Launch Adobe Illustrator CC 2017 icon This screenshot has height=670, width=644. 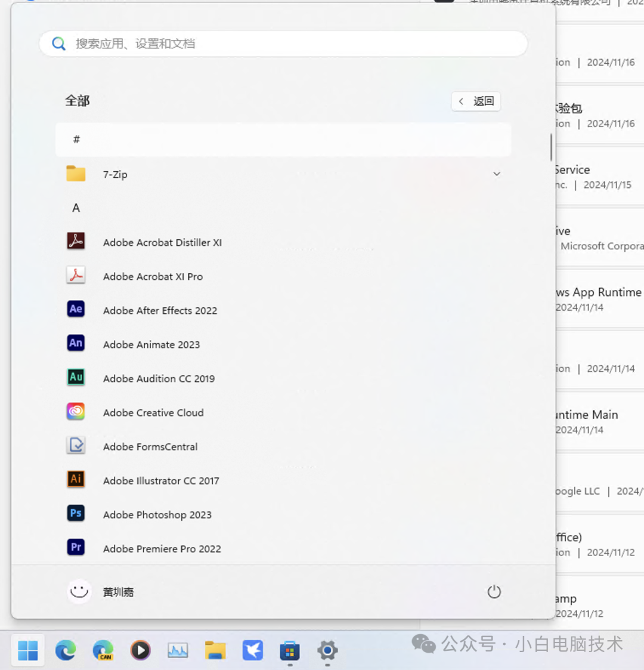coord(76,480)
